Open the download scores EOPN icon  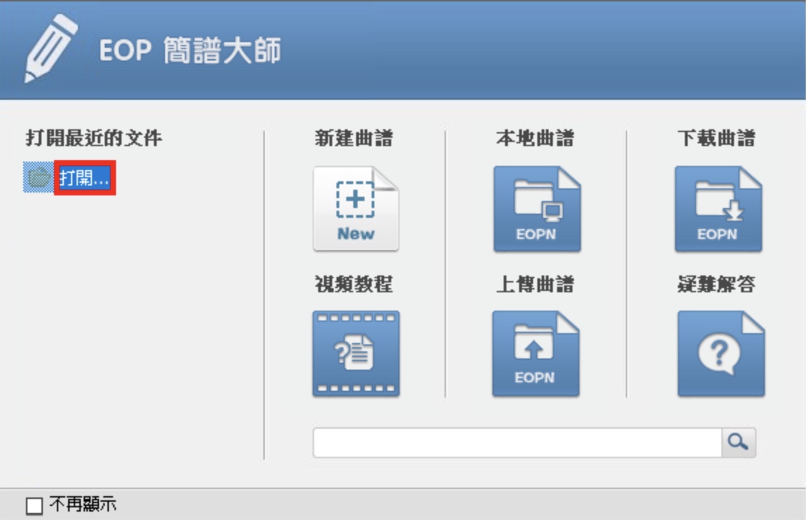coord(719,209)
